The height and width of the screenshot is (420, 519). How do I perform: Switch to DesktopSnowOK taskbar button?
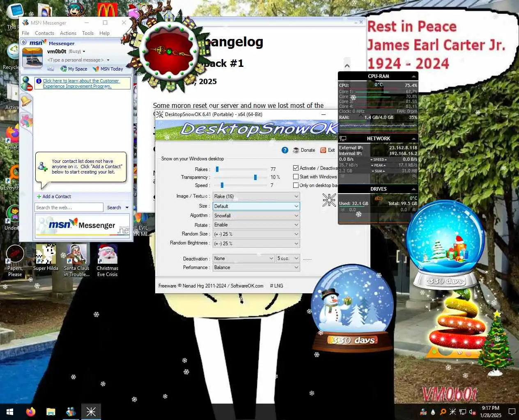[x=91, y=412]
